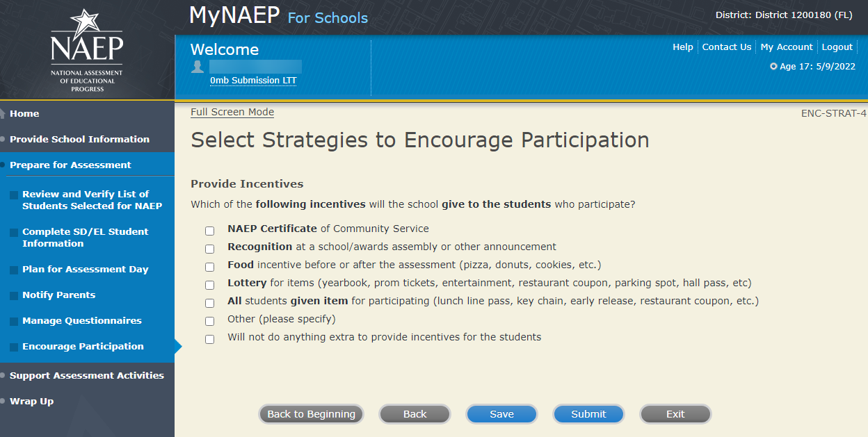Expand the Provide School Information section
Viewport: 868px width, 437px height.
point(79,139)
